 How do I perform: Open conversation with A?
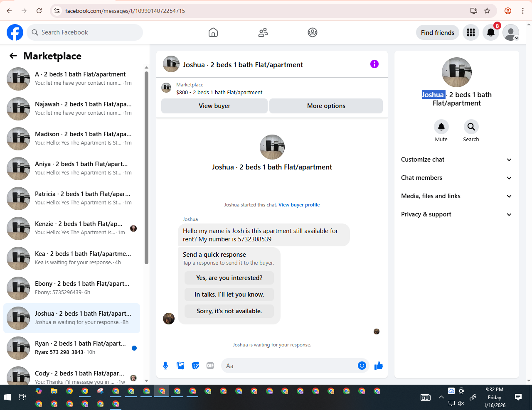(71, 79)
